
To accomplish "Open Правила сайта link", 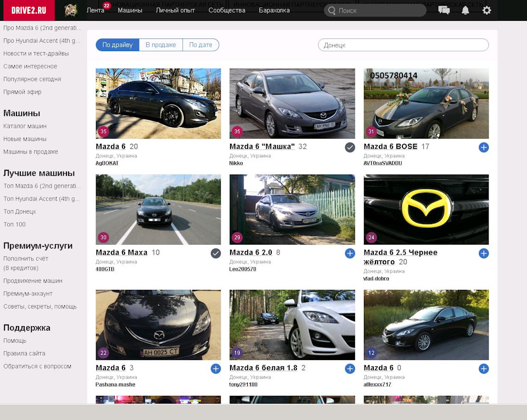I will 24,353.
